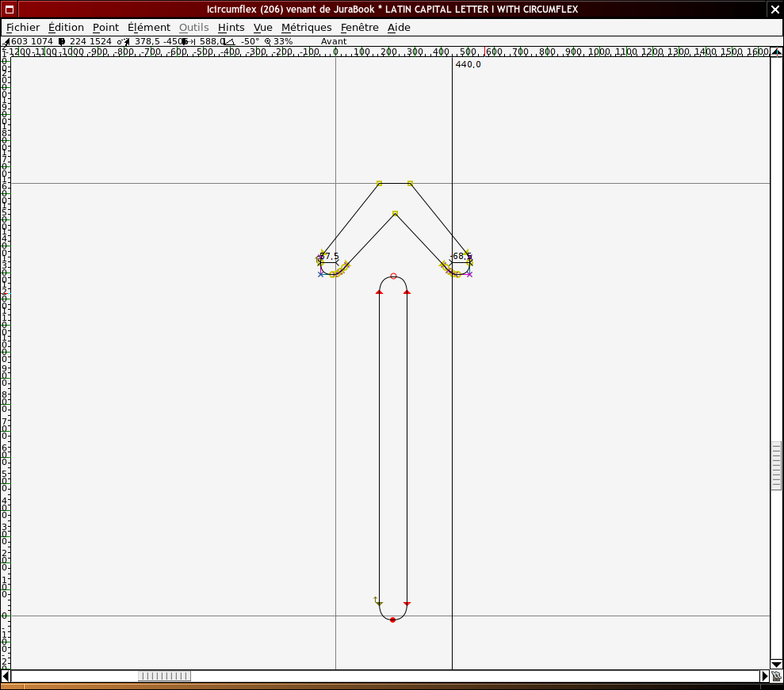Click the greyed-out Outils menu
Image resolution: width=784 pixels, height=690 pixels.
click(194, 28)
